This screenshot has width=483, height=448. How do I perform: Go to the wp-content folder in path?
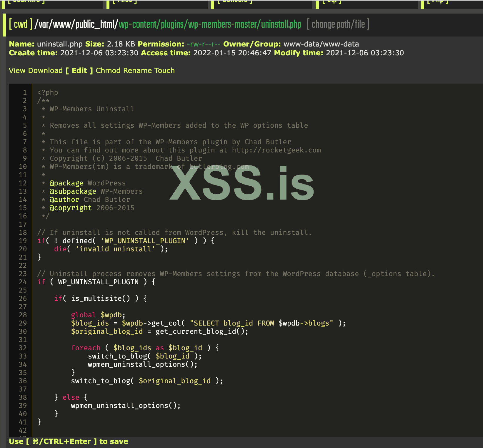(137, 24)
